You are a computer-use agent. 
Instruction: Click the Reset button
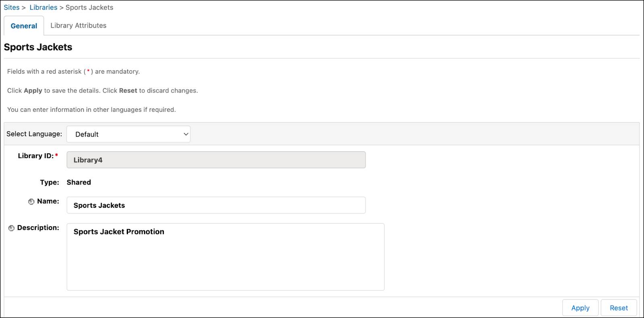pyautogui.click(x=619, y=308)
